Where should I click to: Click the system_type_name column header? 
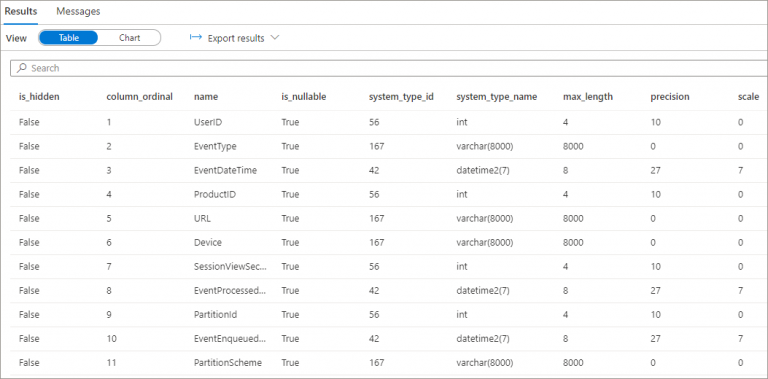[x=497, y=97]
